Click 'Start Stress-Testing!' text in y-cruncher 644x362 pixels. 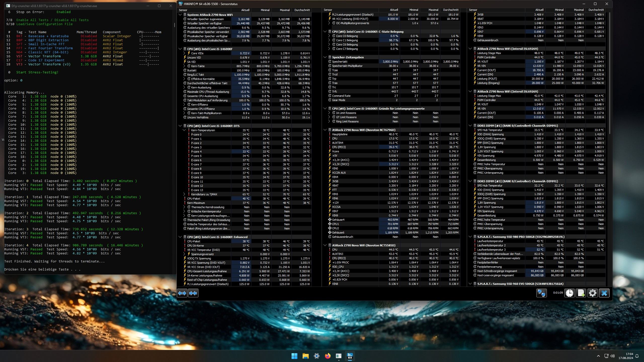37,72
